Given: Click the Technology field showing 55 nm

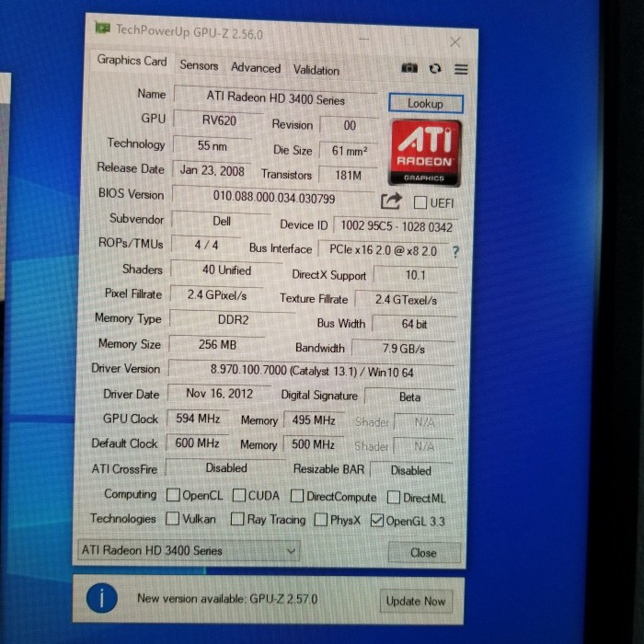Looking at the screenshot, I should click(212, 145).
